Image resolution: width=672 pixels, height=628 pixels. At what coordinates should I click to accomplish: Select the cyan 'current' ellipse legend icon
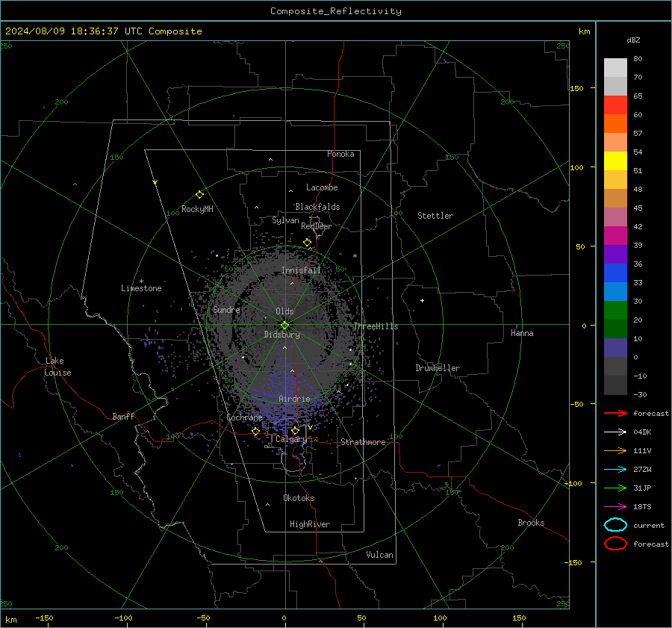point(615,525)
